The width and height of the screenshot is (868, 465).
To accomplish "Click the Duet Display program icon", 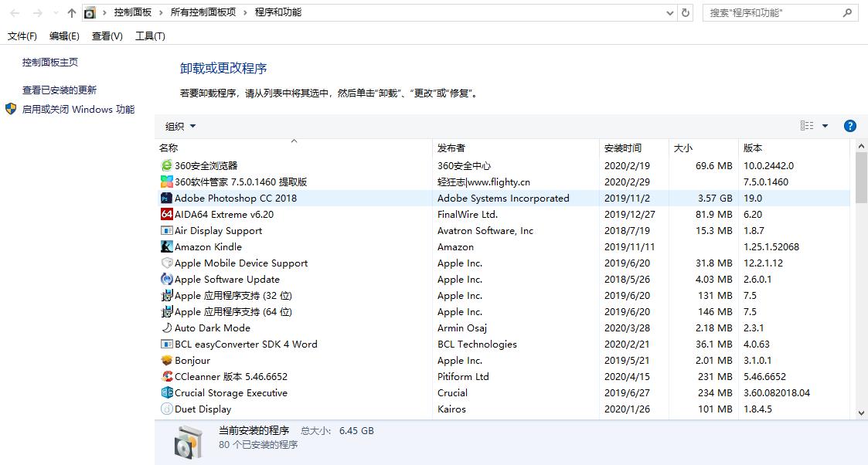I will pyautogui.click(x=168, y=409).
